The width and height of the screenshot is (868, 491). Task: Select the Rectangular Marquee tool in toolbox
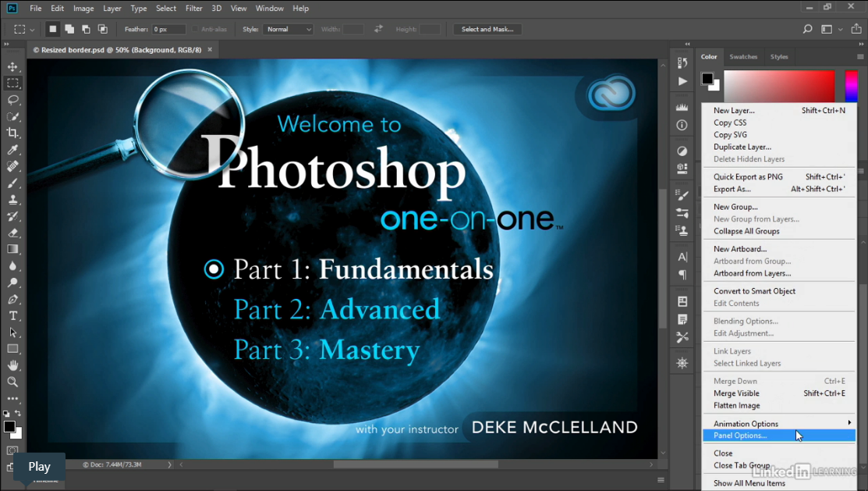[12, 83]
